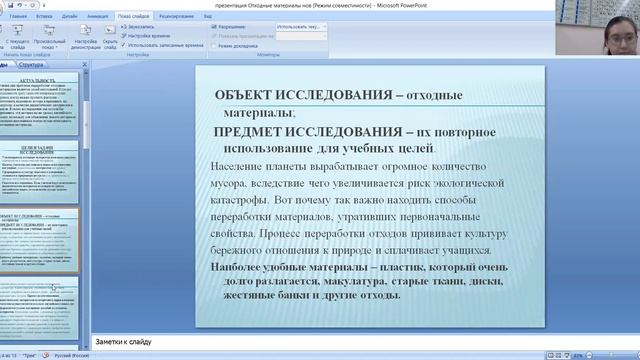Click ПРЕДМЕТ ИССЛЕДОВАНИЯ text on the slide
This screenshot has width=640, height=360.
[308, 132]
